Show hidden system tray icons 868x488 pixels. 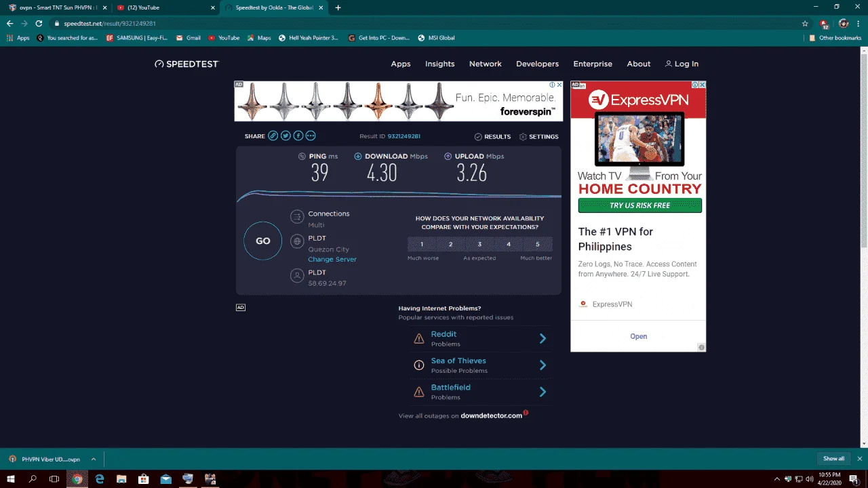coord(778,479)
